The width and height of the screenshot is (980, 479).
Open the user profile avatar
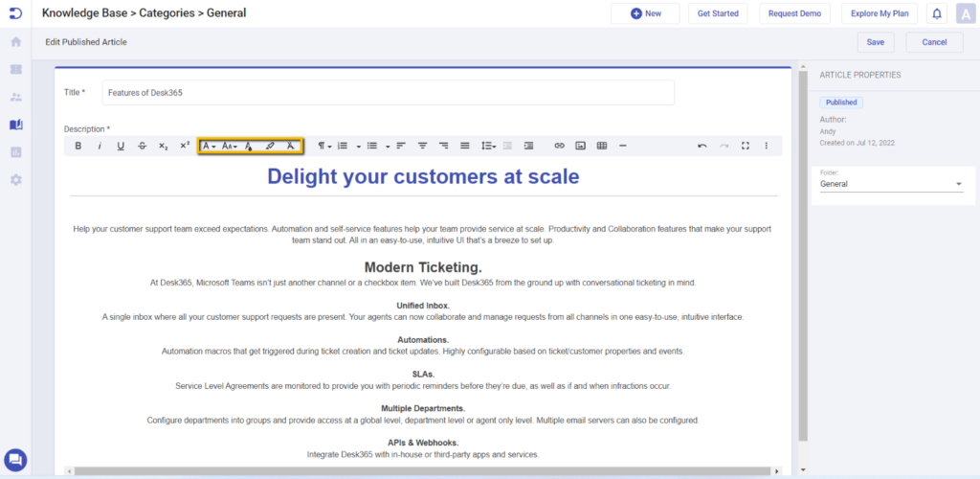click(x=967, y=13)
